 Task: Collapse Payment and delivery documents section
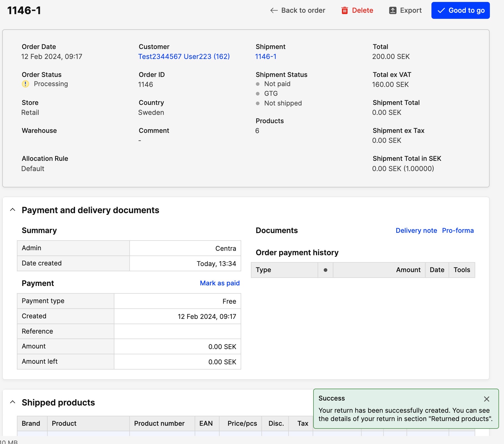click(x=12, y=210)
